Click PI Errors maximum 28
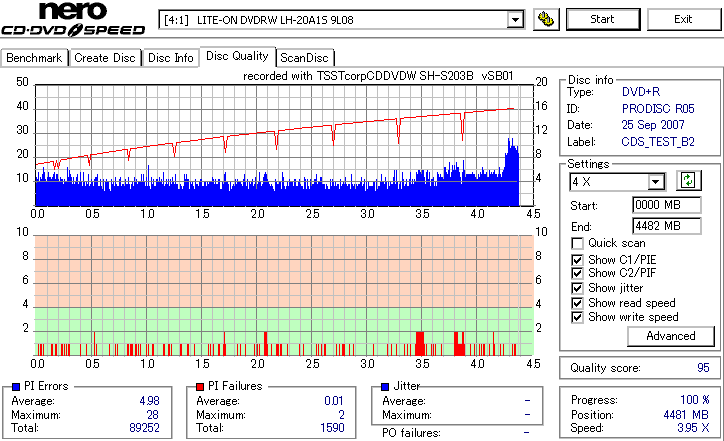The height and width of the screenshot is (441, 724). pos(152,415)
